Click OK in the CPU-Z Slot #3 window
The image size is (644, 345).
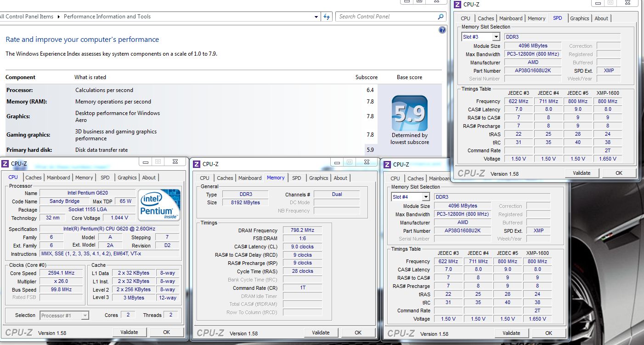tap(619, 173)
